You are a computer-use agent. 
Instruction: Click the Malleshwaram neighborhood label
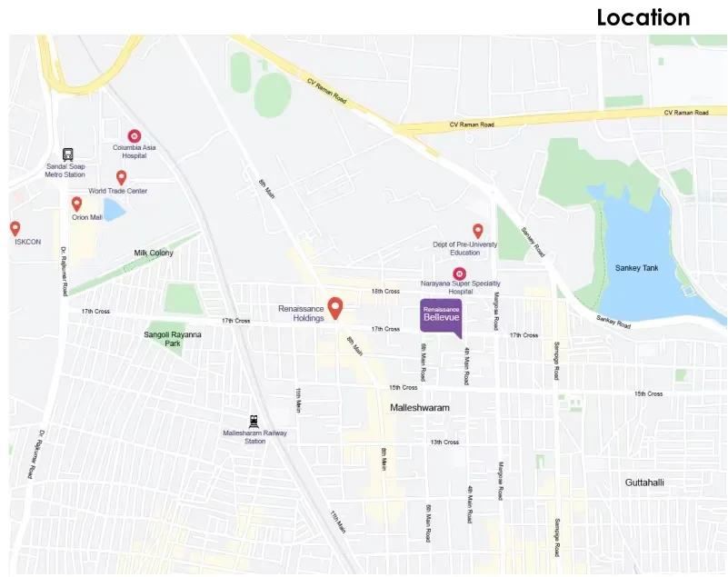[420, 408]
